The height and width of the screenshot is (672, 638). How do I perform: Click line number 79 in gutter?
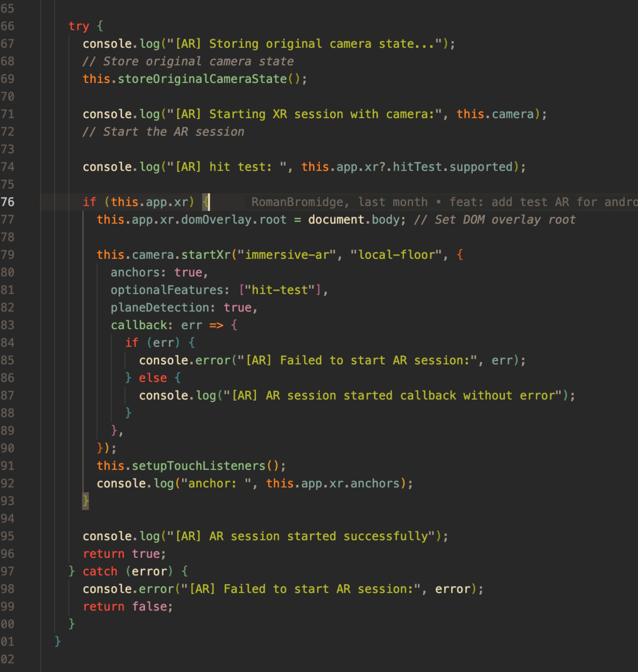8,255
